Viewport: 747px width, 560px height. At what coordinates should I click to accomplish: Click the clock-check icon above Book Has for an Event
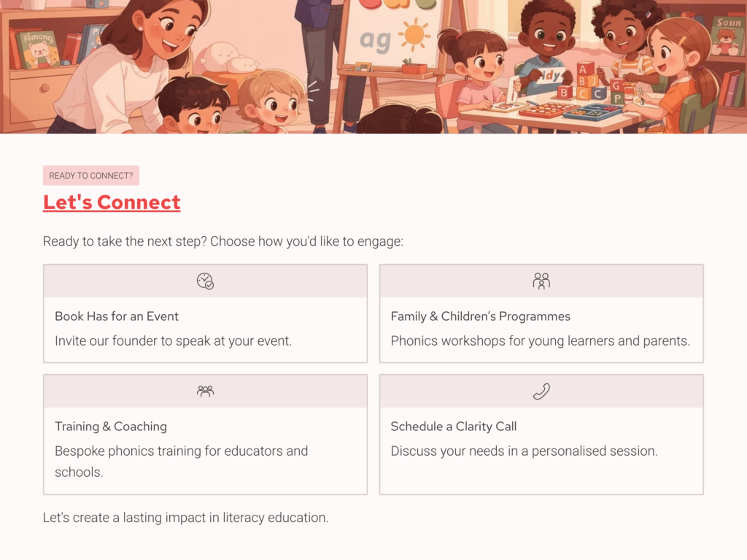[205, 281]
